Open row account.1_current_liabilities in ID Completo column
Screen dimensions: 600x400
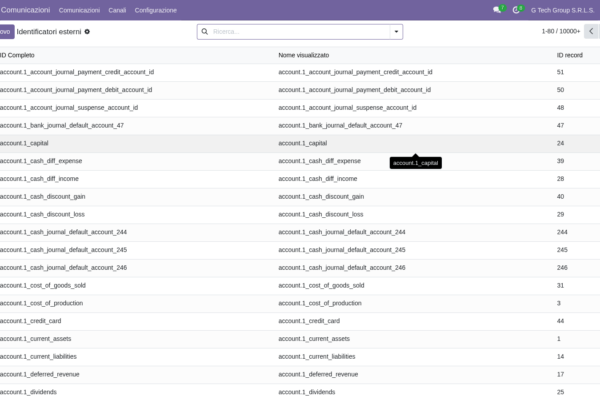(x=38, y=356)
